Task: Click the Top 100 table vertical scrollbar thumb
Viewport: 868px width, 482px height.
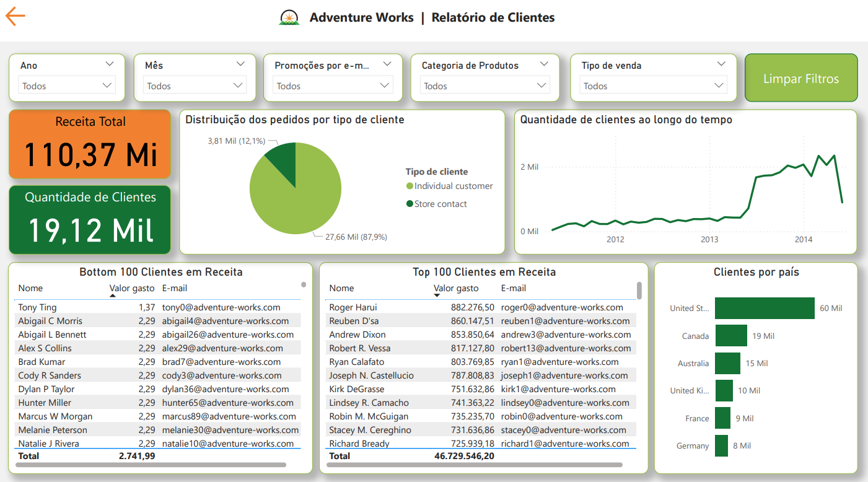Action: click(639, 291)
